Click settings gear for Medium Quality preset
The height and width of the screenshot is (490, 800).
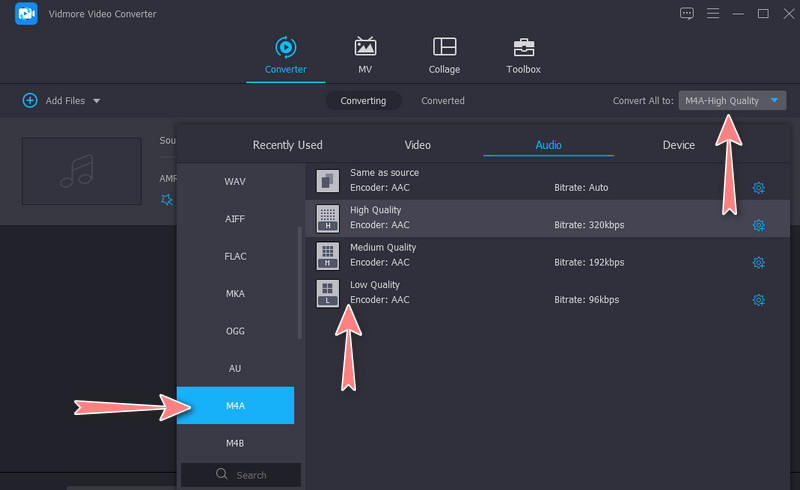pyautogui.click(x=758, y=263)
